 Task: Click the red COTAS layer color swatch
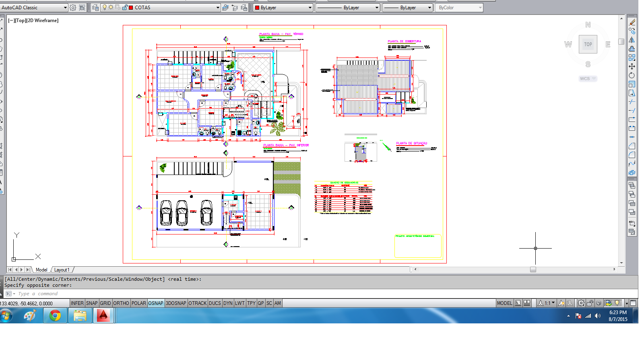coord(131,7)
